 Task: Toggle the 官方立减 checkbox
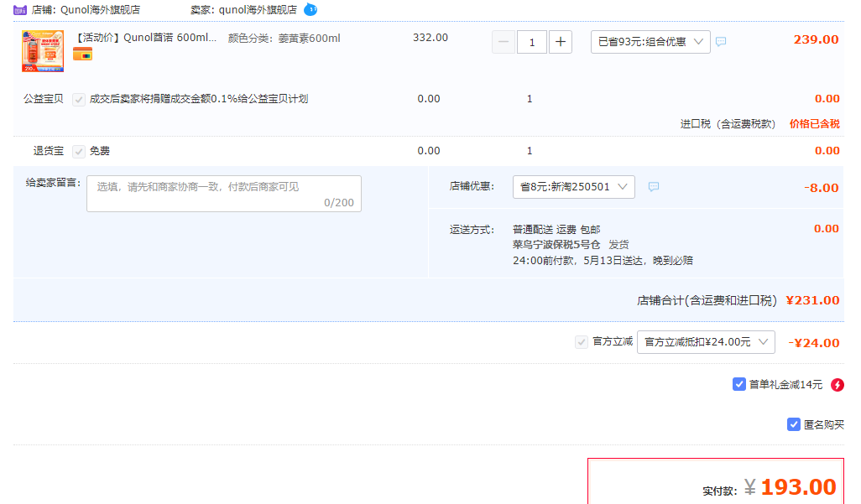point(581,342)
